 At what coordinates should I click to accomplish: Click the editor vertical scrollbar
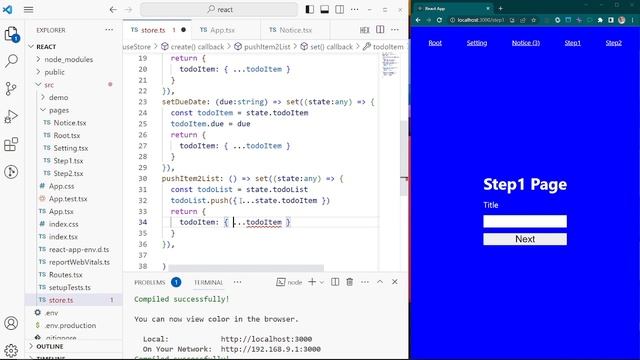[x=404, y=158]
